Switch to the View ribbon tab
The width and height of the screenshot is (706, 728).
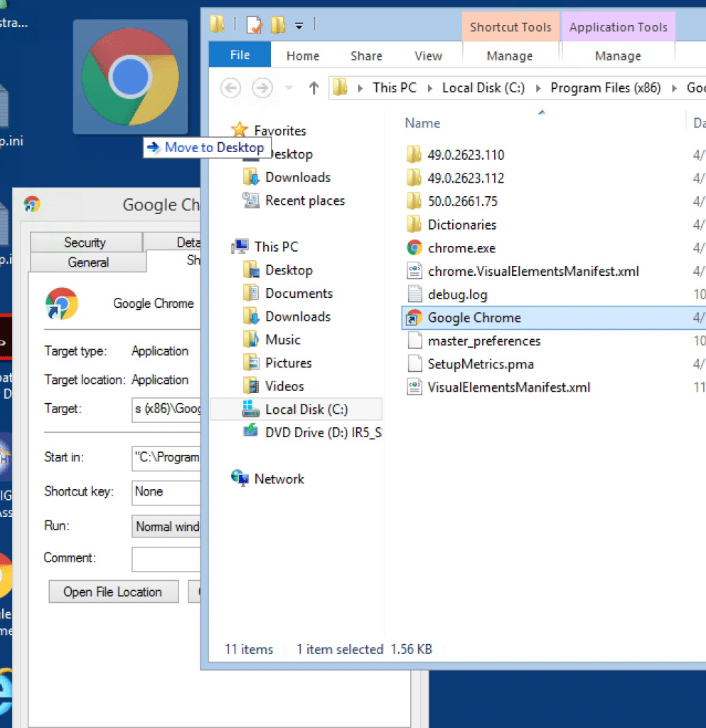pos(428,55)
